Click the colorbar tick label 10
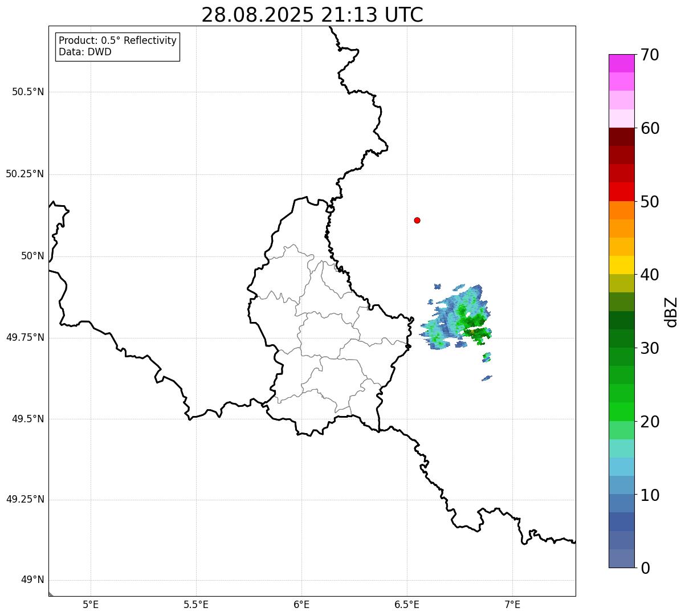Viewport: 685px width, 616px height. (650, 495)
